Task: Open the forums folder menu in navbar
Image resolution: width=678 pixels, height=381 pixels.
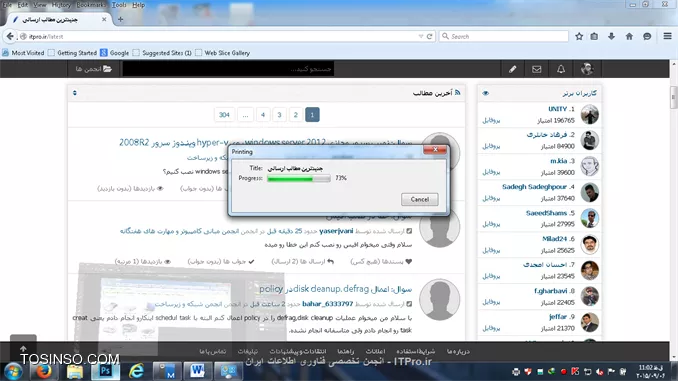Action: click(x=93, y=69)
